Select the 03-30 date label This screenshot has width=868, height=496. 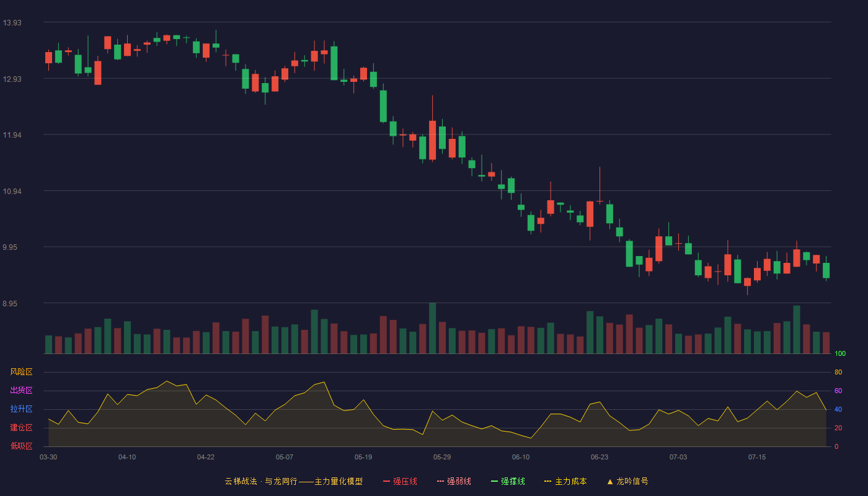point(48,457)
